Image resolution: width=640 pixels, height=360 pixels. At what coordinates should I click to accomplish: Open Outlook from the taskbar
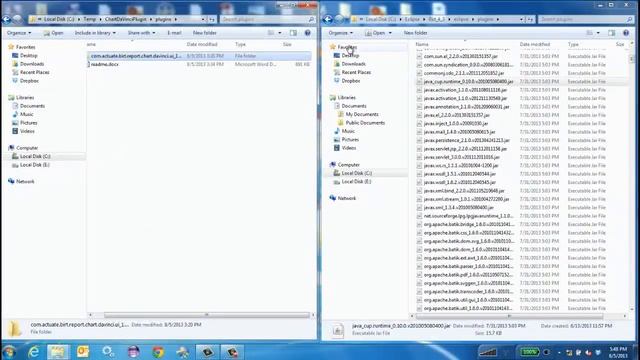(83, 351)
